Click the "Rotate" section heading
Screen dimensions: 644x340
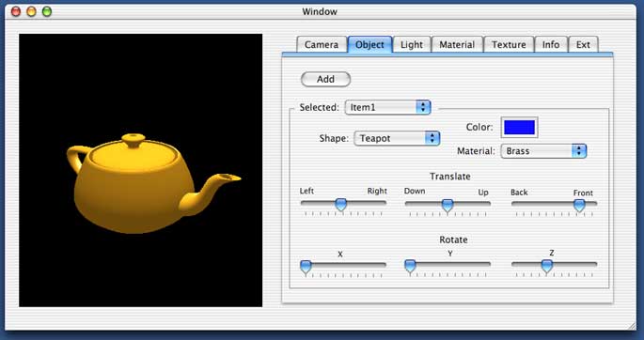(x=453, y=240)
